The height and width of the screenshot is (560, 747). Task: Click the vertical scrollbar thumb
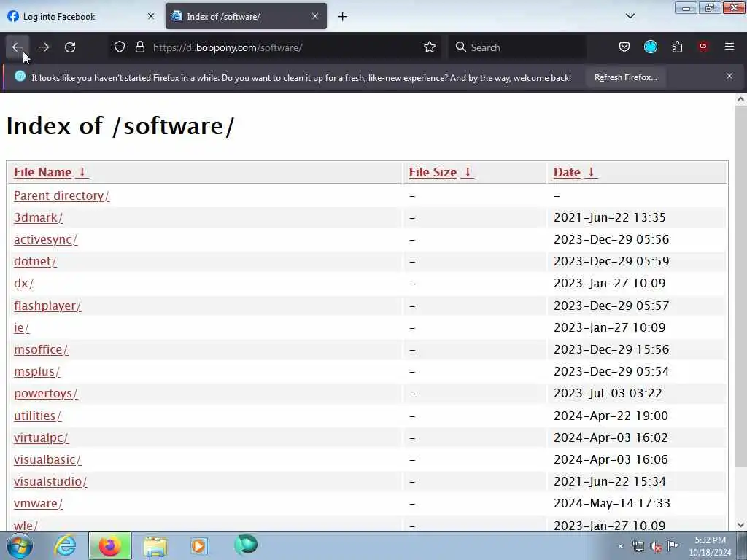click(x=740, y=286)
